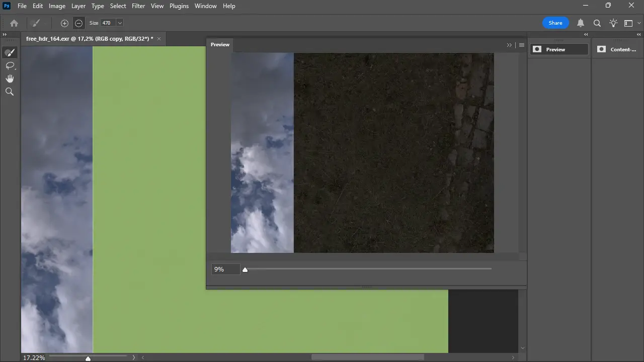Click the status bar right arrow chevron

click(133, 358)
